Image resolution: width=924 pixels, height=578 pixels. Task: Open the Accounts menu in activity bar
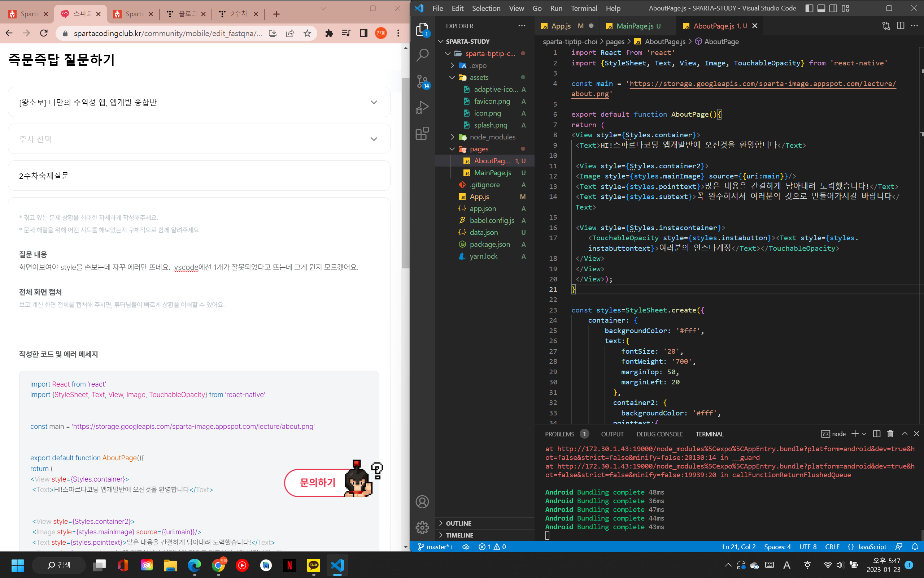422,501
